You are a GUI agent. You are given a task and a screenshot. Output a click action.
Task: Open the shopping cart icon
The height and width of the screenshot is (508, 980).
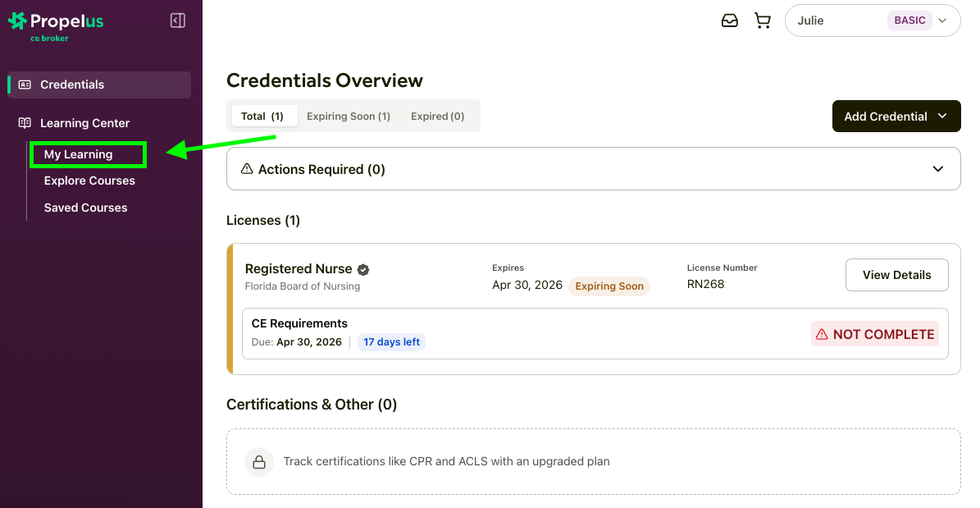click(763, 21)
